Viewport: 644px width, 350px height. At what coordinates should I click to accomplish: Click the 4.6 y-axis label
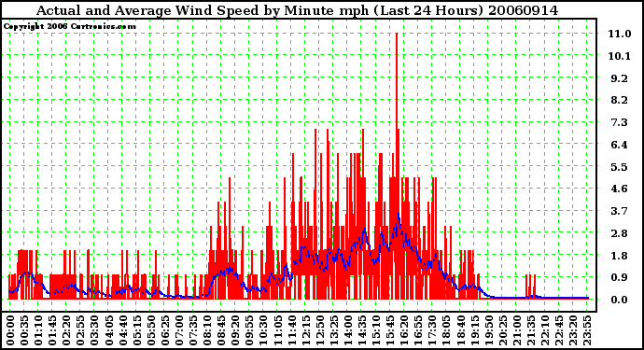click(x=620, y=189)
